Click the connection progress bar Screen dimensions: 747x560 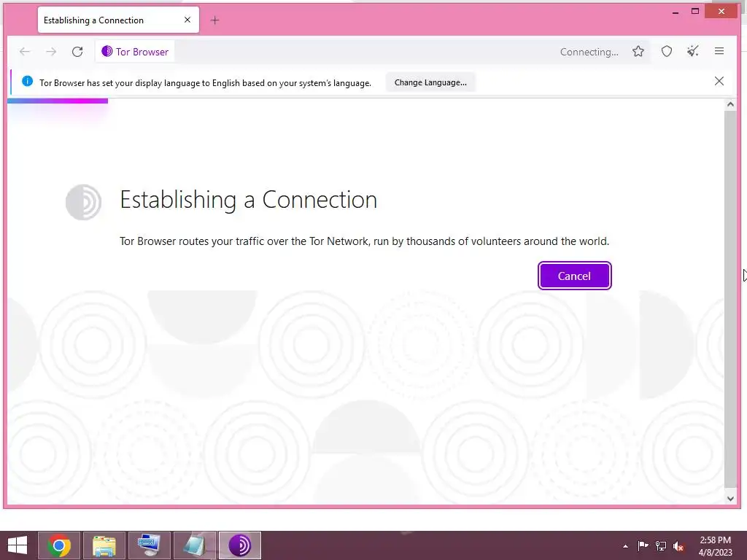(x=58, y=101)
